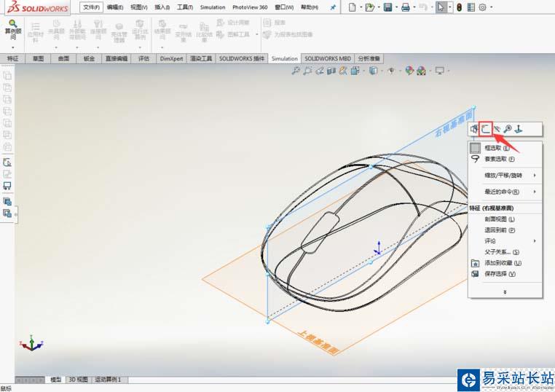Expand the 缩放/平移/旋转 submenu
Image resolution: width=555 pixels, height=392 pixels.
[505, 176]
